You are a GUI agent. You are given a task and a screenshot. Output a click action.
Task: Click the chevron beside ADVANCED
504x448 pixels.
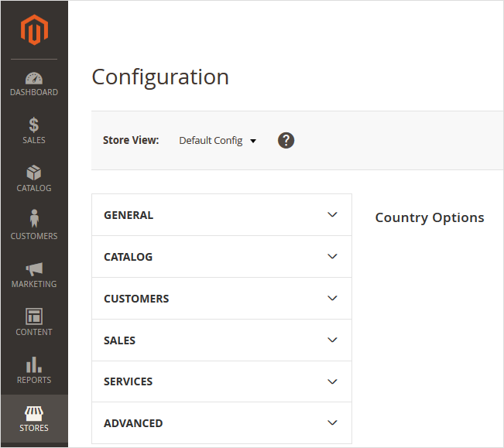pos(333,423)
